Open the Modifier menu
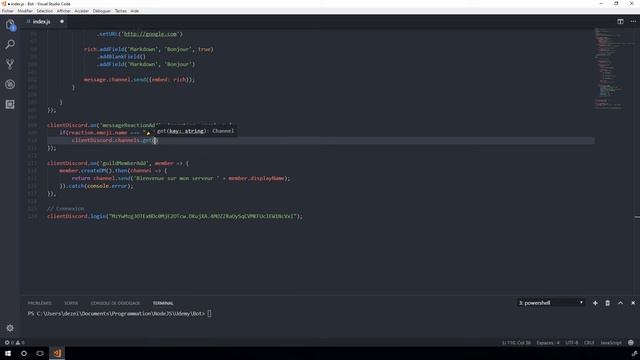 coord(25,11)
